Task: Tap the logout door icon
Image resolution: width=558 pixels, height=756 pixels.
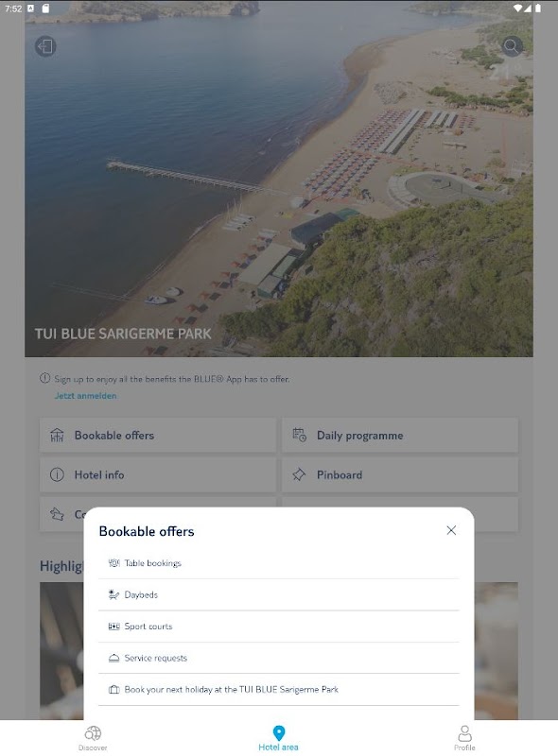Action: coord(45,46)
